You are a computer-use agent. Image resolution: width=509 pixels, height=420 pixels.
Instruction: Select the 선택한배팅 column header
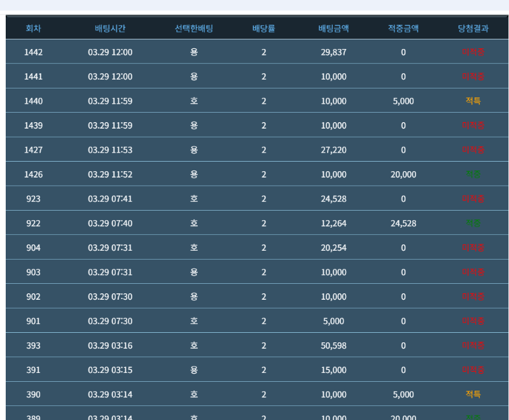pos(193,29)
